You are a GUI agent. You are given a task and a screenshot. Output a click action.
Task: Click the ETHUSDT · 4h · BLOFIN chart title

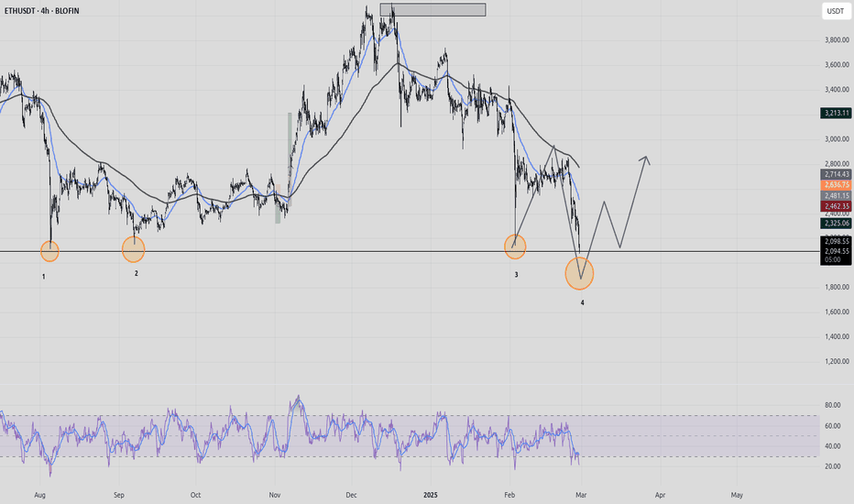point(41,11)
